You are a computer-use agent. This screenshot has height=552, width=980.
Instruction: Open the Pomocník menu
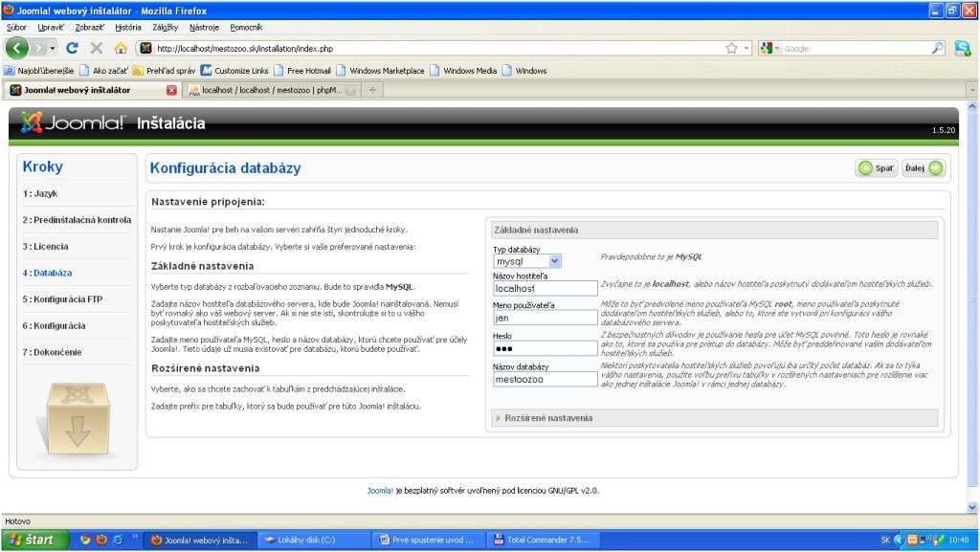(246, 28)
